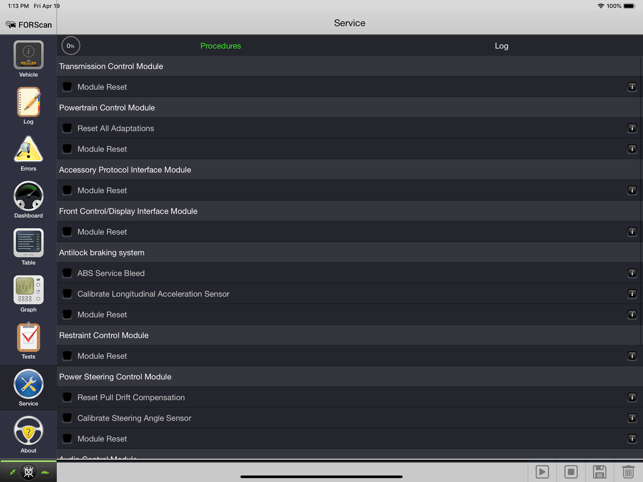This screenshot has height=482, width=643.
Task: Check Reset All Adaptations checkbox
Action: click(67, 128)
